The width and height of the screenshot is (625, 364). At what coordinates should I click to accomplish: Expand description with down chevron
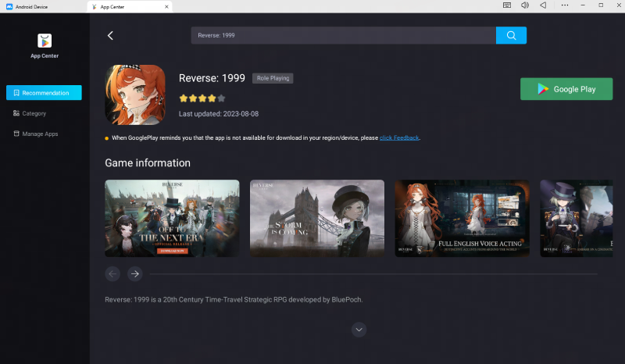pyautogui.click(x=359, y=330)
